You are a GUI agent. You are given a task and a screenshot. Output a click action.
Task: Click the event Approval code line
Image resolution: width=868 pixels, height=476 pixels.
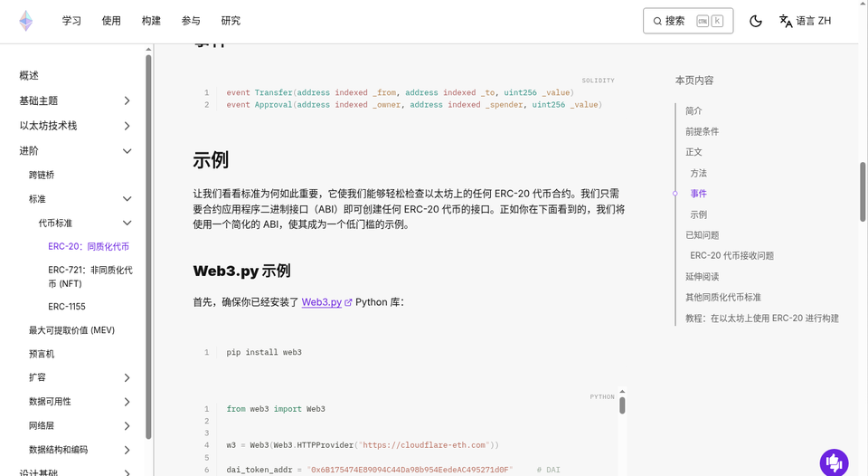[x=413, y=105]
